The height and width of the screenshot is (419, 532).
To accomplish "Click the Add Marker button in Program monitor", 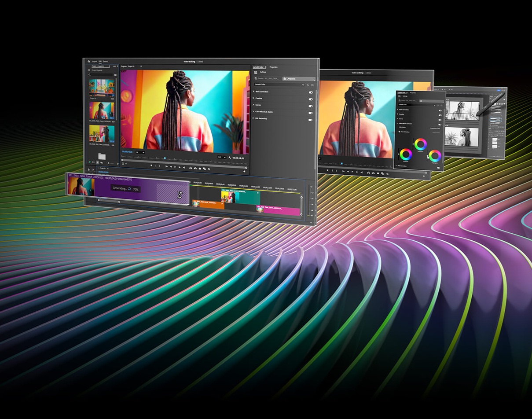I will (151, 165).
